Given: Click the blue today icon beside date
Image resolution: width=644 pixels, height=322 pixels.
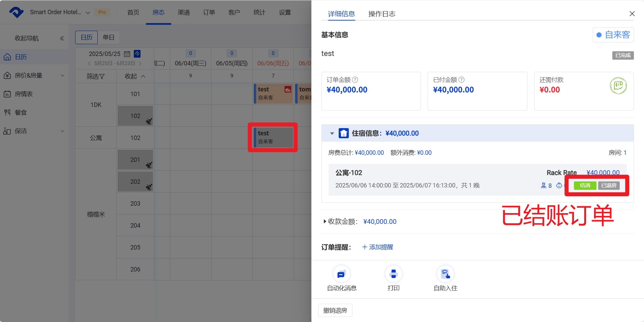Looking at the screenshot, I should 137,54.
